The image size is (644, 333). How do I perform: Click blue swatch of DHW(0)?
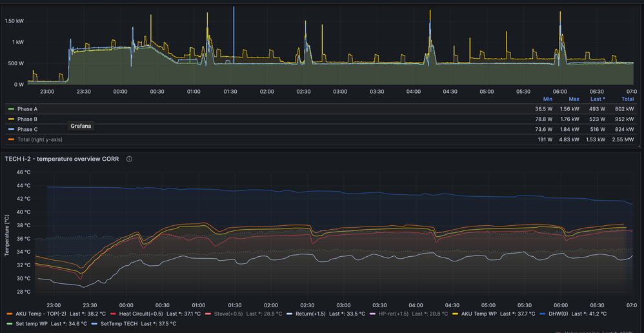click(x=543, y=314)
